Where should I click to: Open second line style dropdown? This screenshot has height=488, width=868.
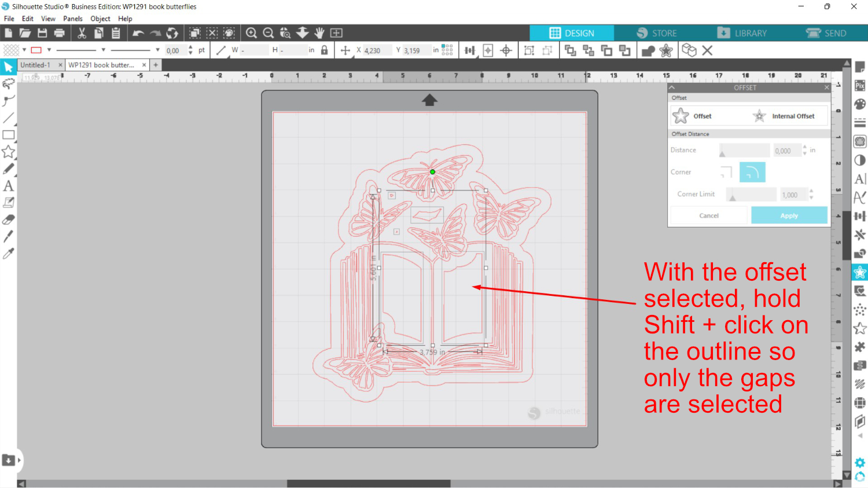click(157, 50)
